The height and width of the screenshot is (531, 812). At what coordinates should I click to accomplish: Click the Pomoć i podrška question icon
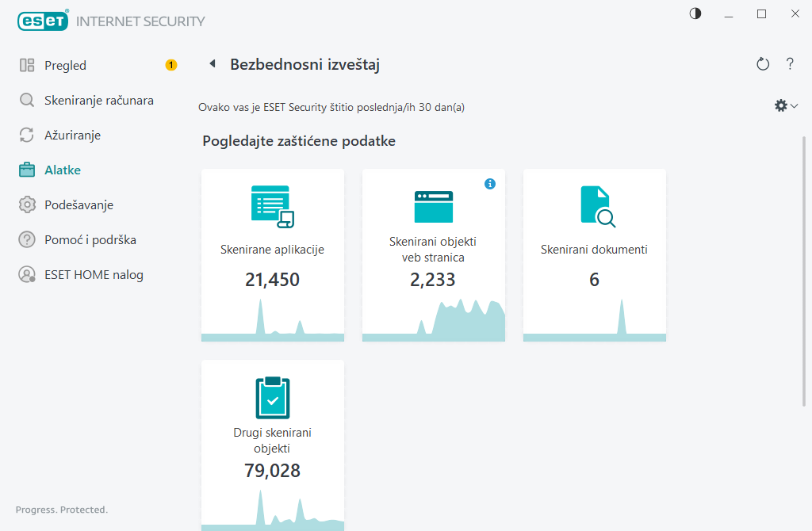pos(27,239)
